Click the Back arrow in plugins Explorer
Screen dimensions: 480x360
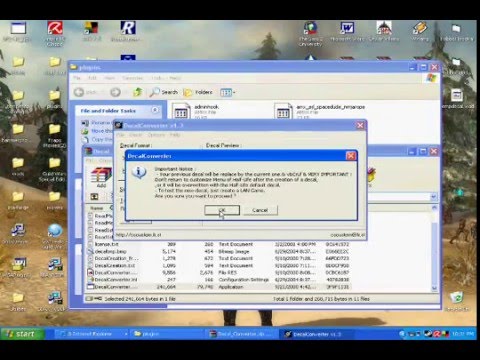(x=79, y=92)
